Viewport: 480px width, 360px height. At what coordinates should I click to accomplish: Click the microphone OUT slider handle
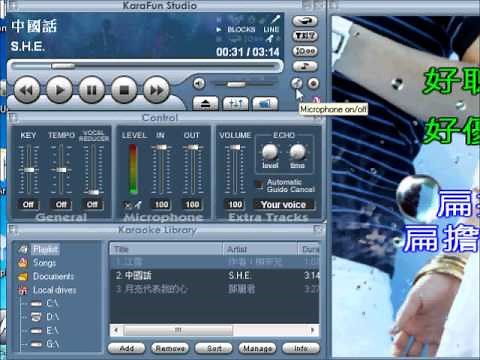193,147
